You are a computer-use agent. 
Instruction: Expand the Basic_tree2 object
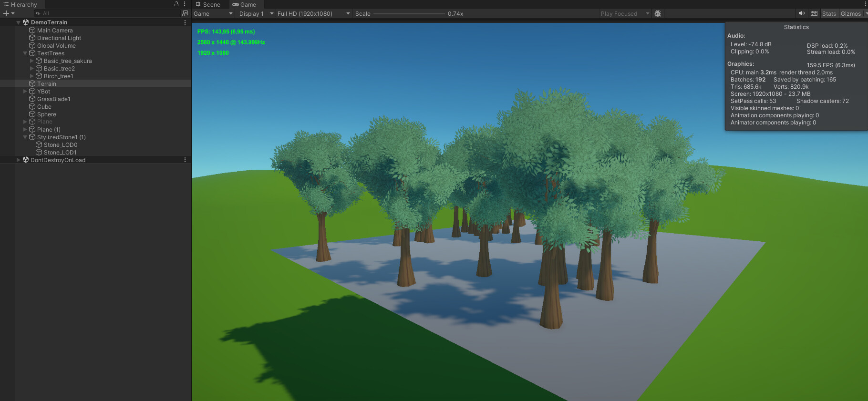(x=32, y=68)
